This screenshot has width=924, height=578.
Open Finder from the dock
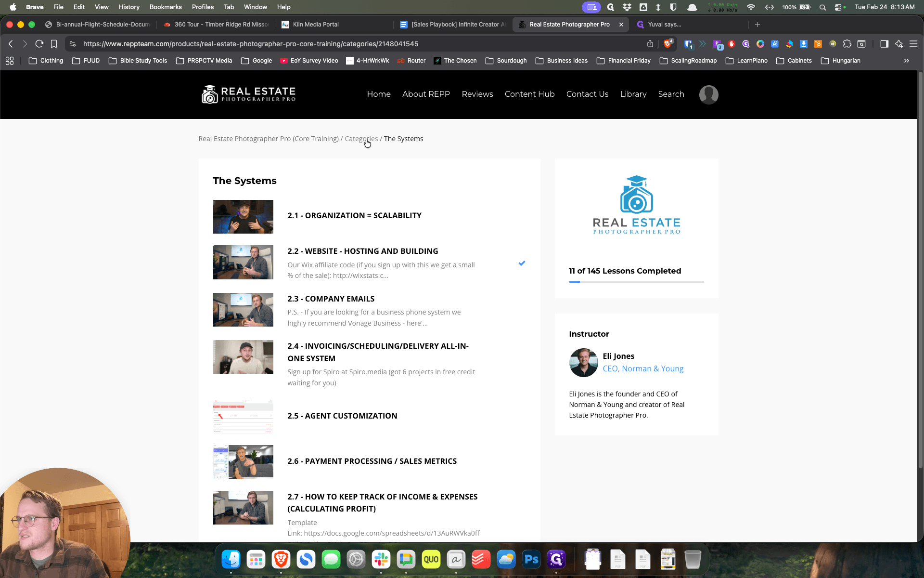click(x=231, y=559)
